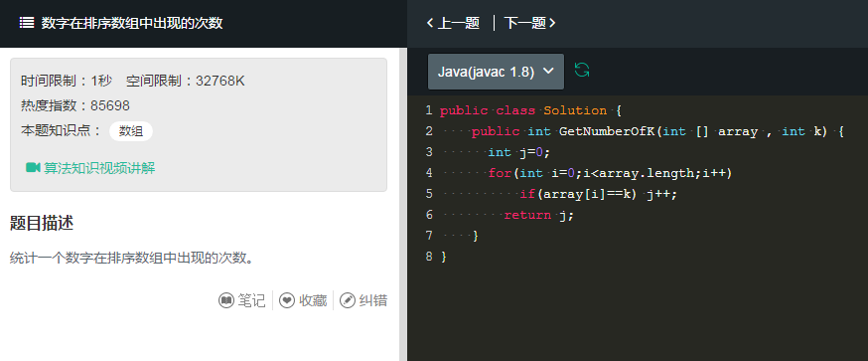Click the 数组 knowledge tag
The image size is (868, 361).
[x=131, y=131]
